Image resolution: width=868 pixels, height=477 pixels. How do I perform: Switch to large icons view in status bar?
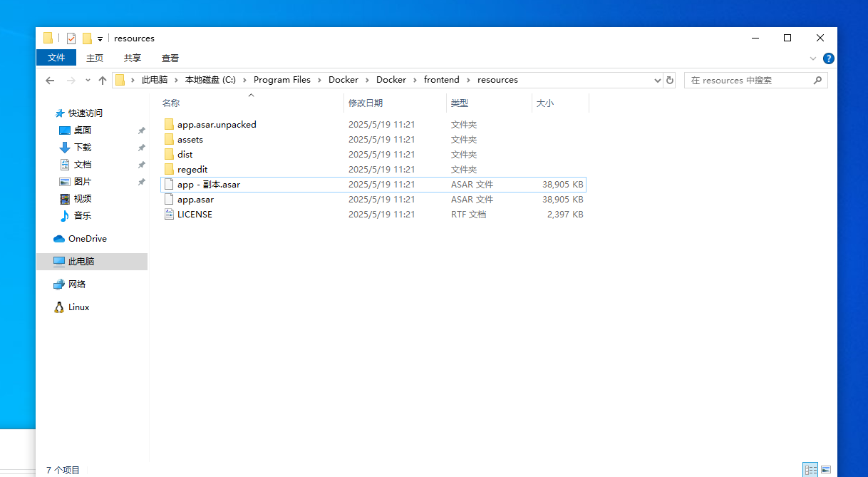click(826, 469)
